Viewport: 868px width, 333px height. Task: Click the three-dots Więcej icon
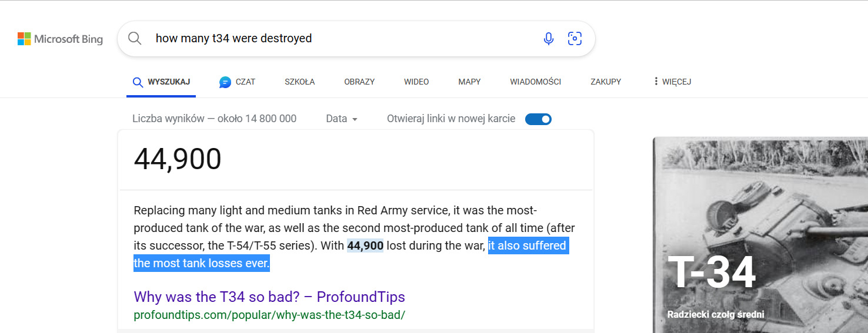coord(656,82)
